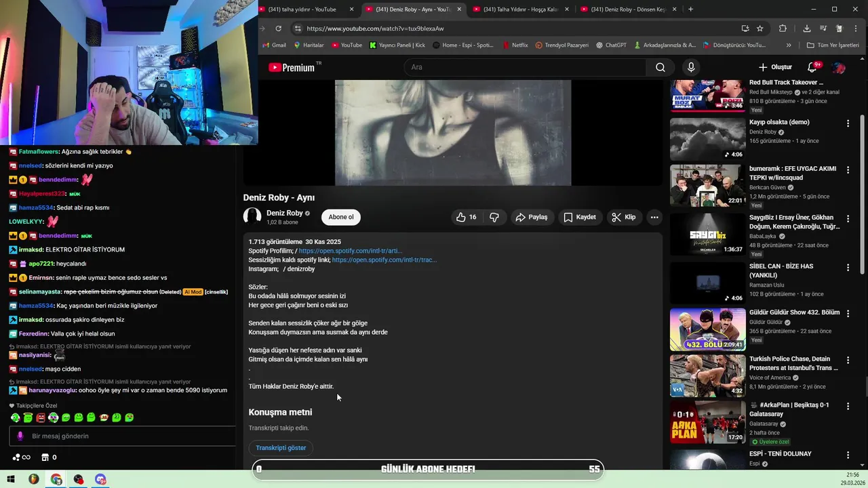Open YouTube notifications bell

812,67
